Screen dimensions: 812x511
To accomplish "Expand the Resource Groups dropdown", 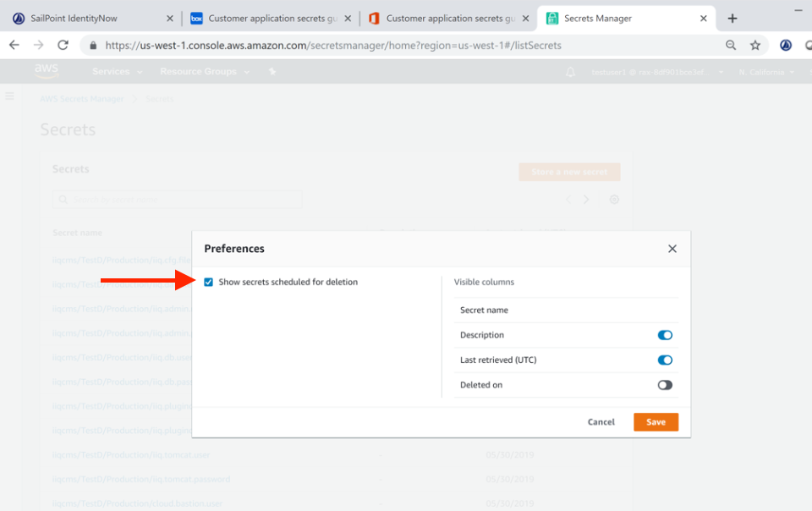I will 204,72.
